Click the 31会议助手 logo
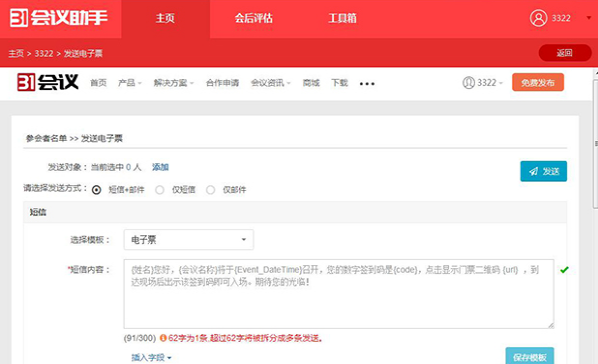The width and height of the screenshot is (598, 364). pyautogui.click(x=59, y=18)
